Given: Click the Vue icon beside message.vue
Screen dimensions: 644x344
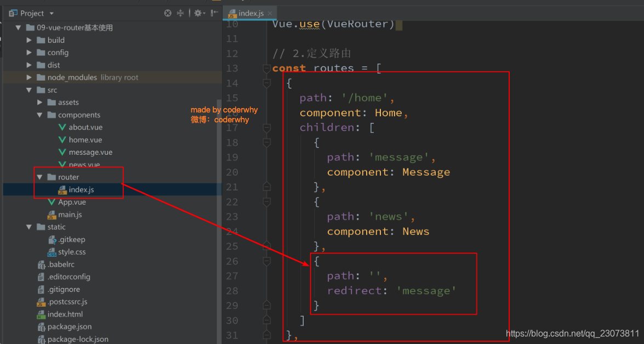Looking at the screenshot, I should click(62, 152).
